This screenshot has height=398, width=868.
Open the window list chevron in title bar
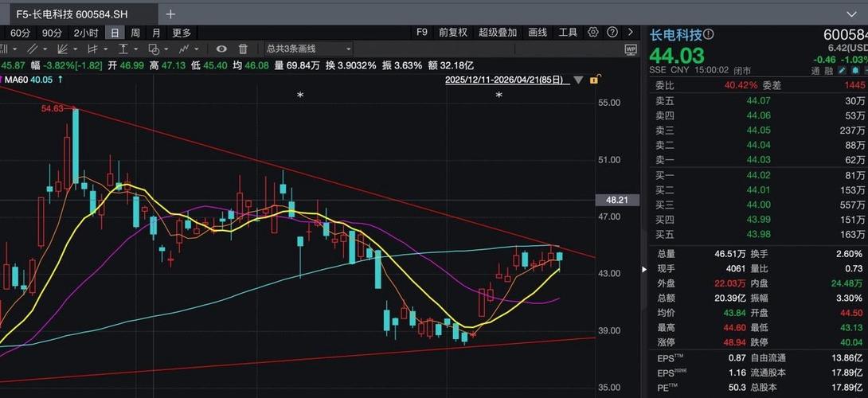[851, 14]
